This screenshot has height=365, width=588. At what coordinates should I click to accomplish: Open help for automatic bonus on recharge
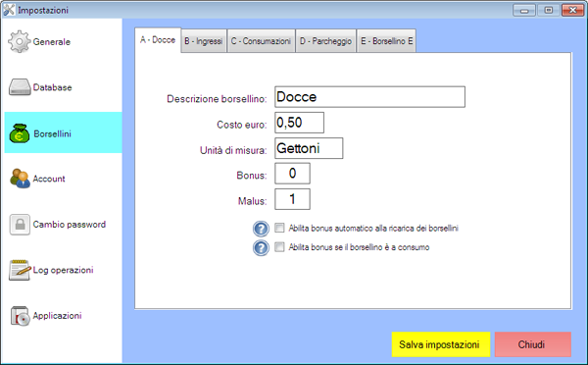click(x=261, y=229)
